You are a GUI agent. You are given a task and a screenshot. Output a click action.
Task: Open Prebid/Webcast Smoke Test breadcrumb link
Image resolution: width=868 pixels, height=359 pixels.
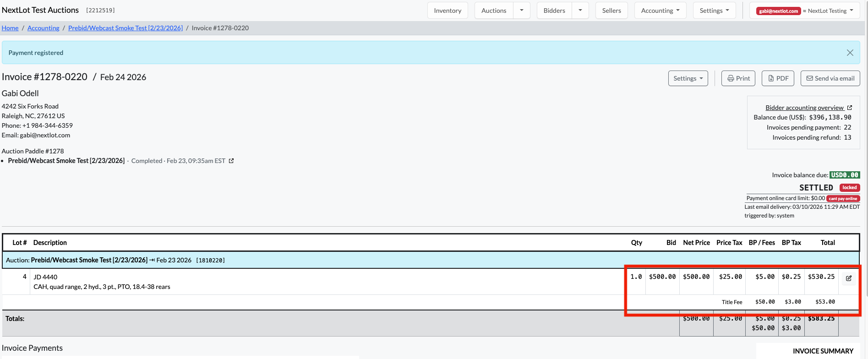pos(126,28)
